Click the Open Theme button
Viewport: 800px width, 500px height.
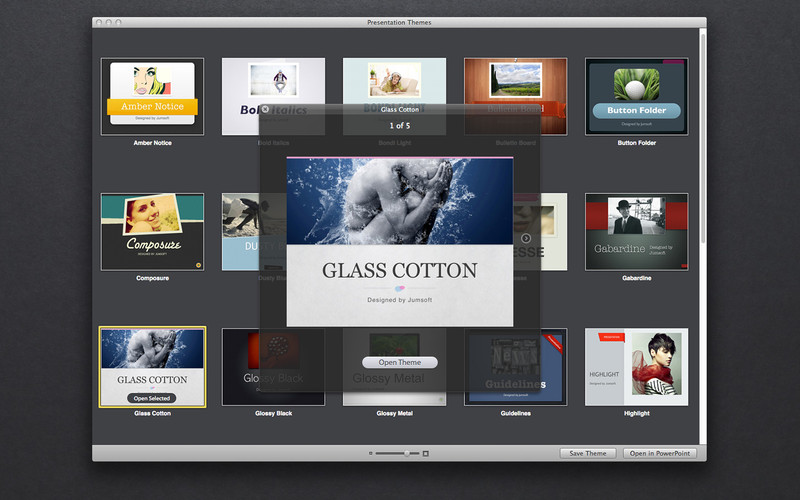tap(399, 362)
